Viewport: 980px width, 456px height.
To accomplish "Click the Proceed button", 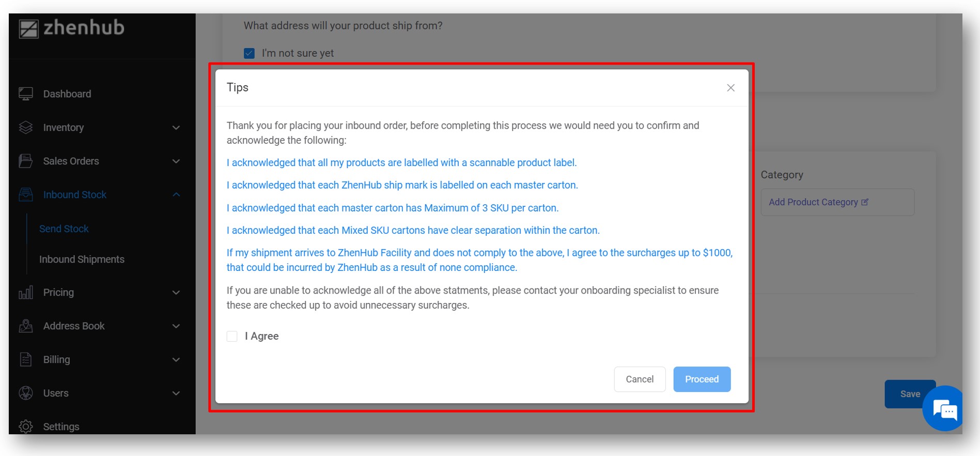I will pos(702,379).
